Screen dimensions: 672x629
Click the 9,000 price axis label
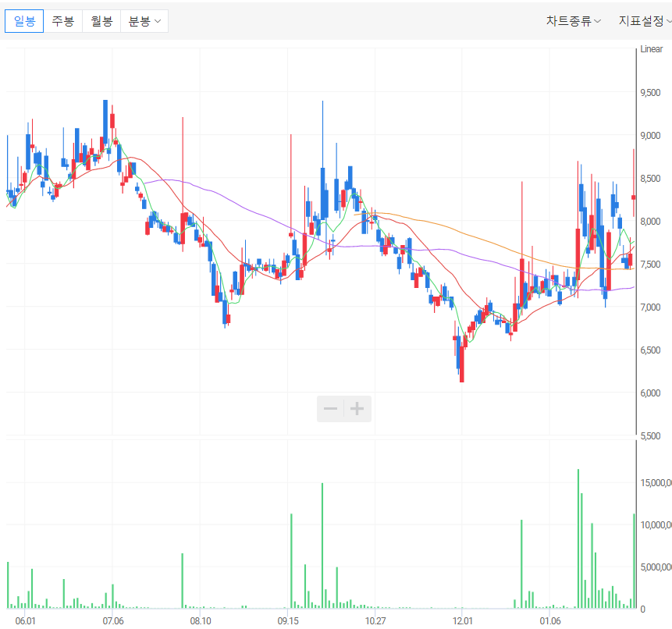(x=650, y=135)
